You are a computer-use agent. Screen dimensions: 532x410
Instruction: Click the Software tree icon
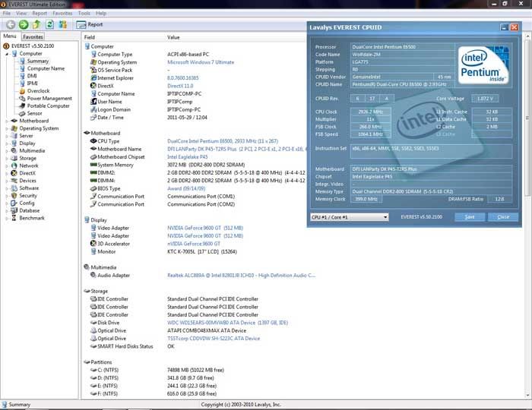click(14, 188)
